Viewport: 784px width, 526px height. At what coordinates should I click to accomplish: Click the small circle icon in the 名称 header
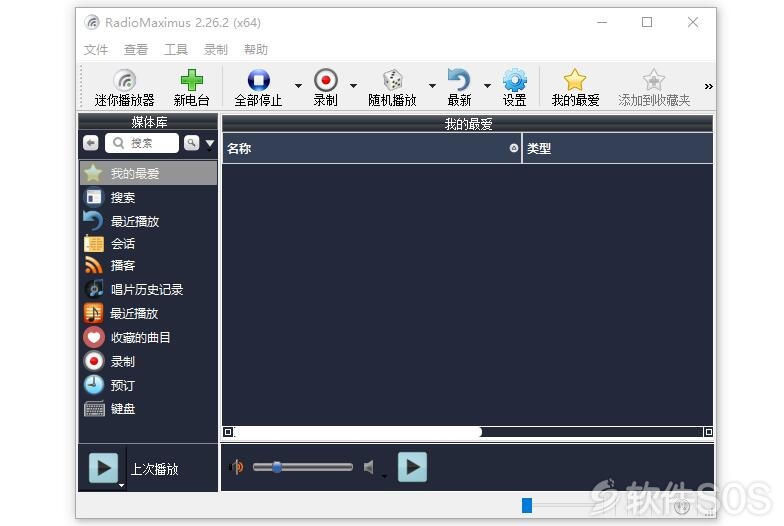click(514, 148)
